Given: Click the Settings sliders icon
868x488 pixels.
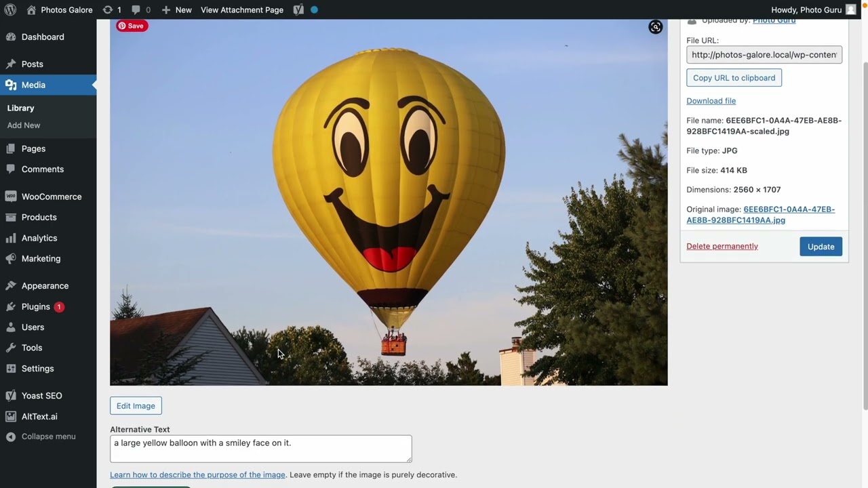Looking at the screenshot, I should pos(11,368).
